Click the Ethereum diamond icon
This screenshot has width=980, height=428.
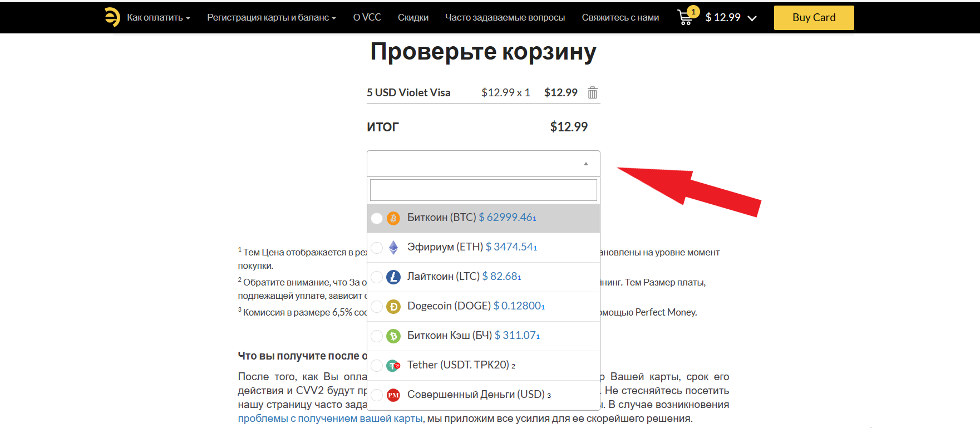coord(393,248)
